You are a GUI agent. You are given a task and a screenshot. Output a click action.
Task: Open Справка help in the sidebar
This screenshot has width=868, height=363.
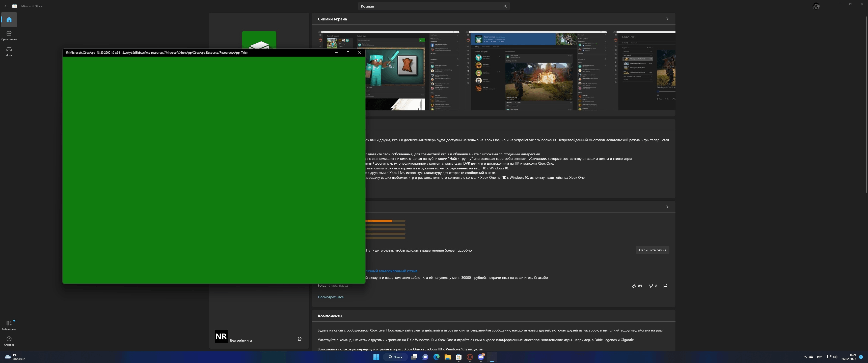[9, 341]
